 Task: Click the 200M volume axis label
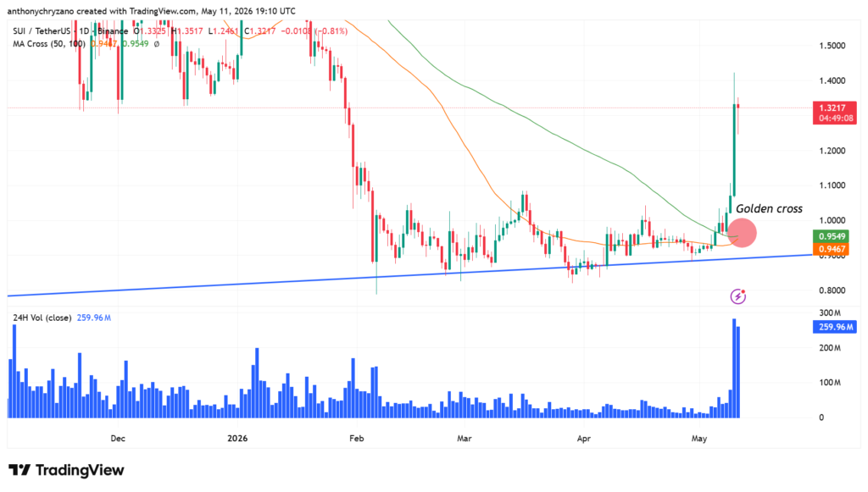[x=830, y=348]
